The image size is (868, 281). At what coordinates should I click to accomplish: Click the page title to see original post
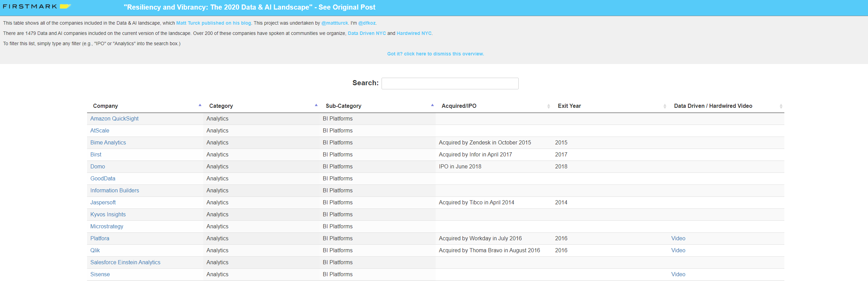[249, 7]
